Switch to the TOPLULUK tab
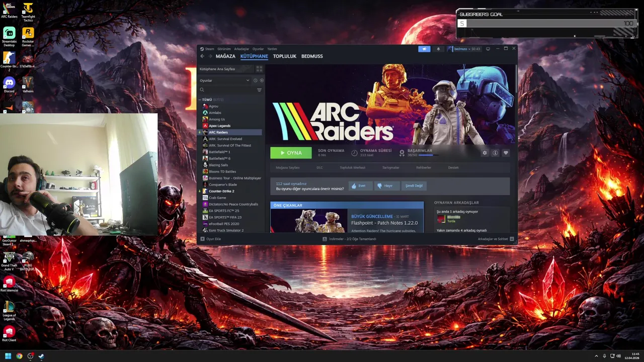 [284, 56]
